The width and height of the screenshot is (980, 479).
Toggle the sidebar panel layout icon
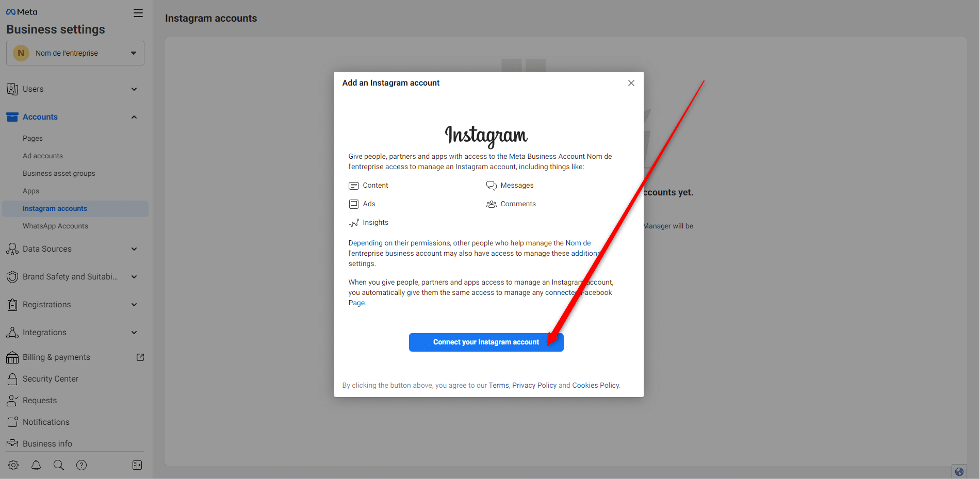click(x=137, y=465)
